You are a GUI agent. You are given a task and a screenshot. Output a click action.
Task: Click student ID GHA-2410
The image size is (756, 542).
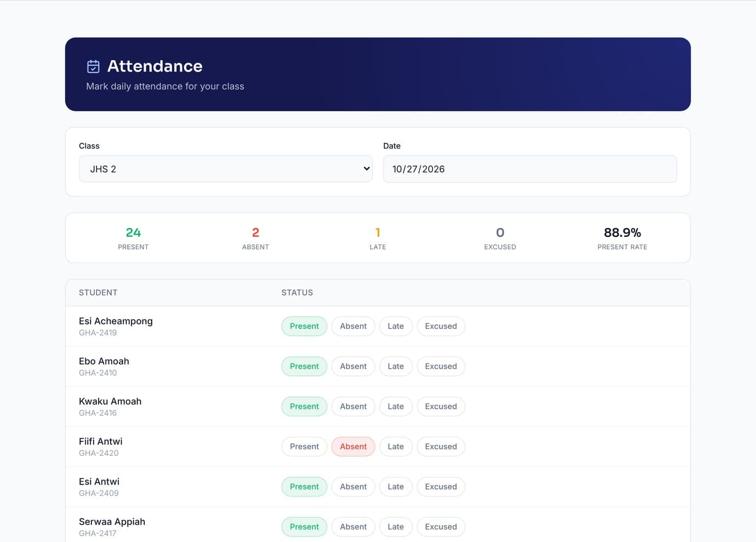click(98, 373)
